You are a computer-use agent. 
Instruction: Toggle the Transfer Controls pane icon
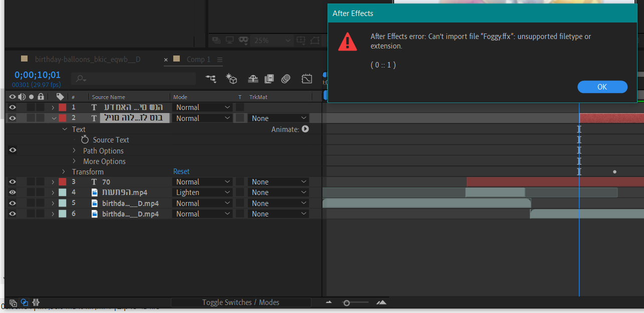(25, 302)
